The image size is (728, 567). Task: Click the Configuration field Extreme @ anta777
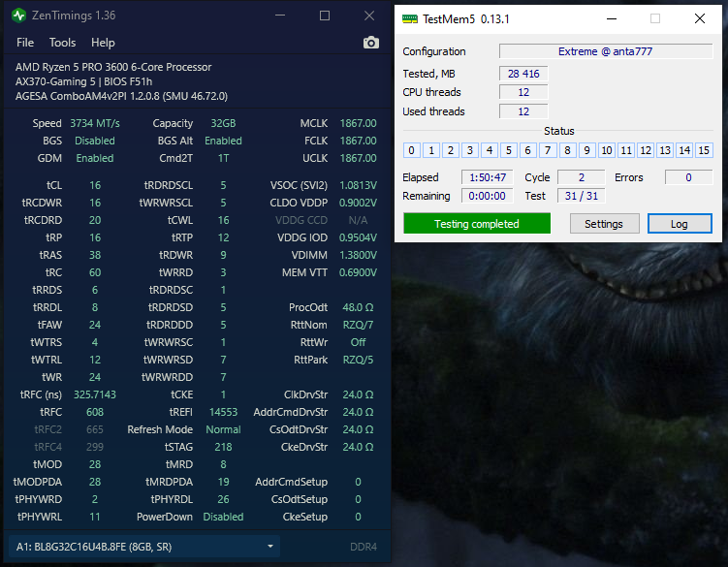click(x=605, y=51)
